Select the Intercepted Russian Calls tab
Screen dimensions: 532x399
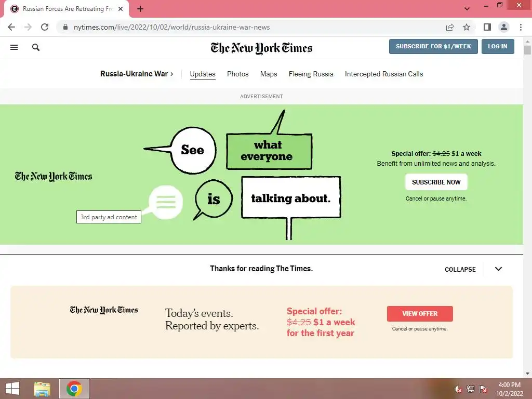pyautogui.click(x=384, y=74)
